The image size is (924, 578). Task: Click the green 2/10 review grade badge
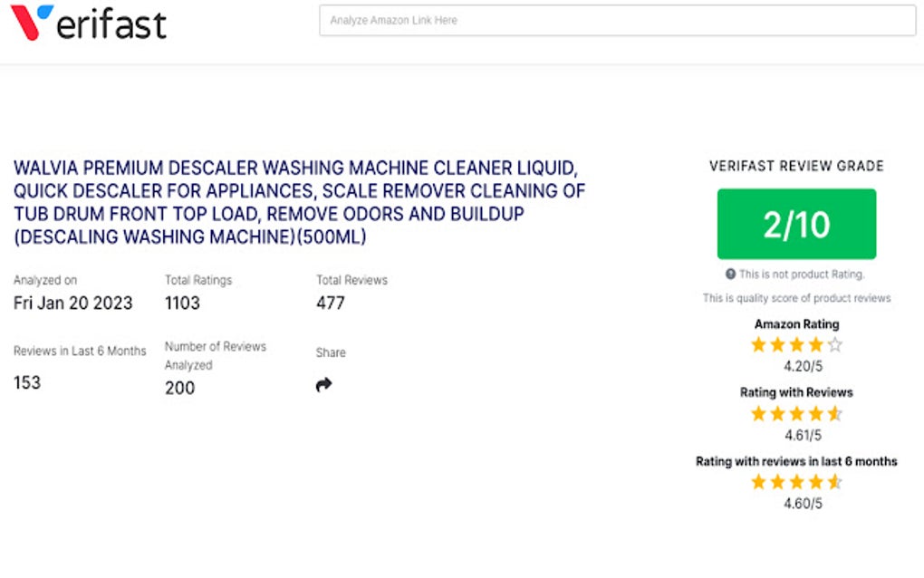[796, 225]
